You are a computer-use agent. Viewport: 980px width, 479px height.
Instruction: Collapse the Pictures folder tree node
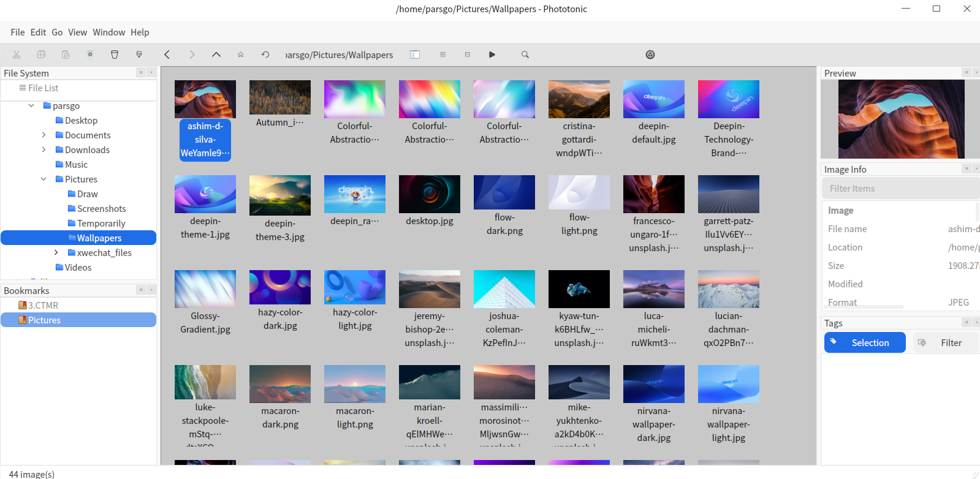44,179
